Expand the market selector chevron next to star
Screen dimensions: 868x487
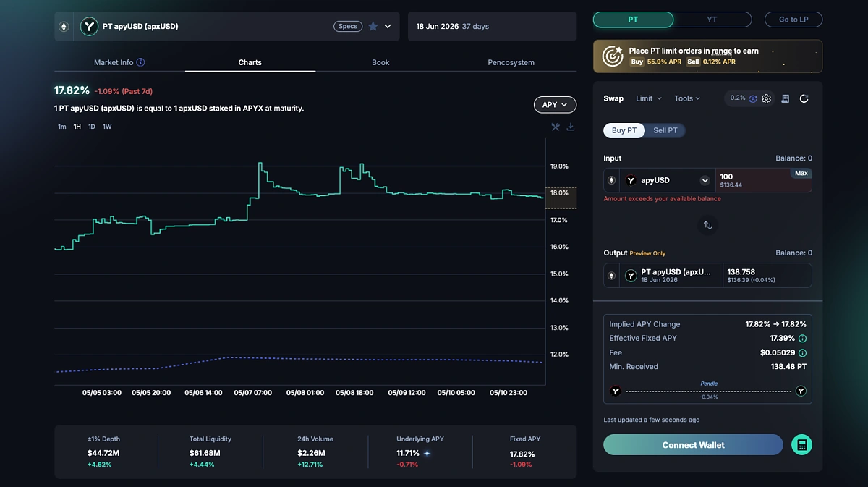point(388,27)
